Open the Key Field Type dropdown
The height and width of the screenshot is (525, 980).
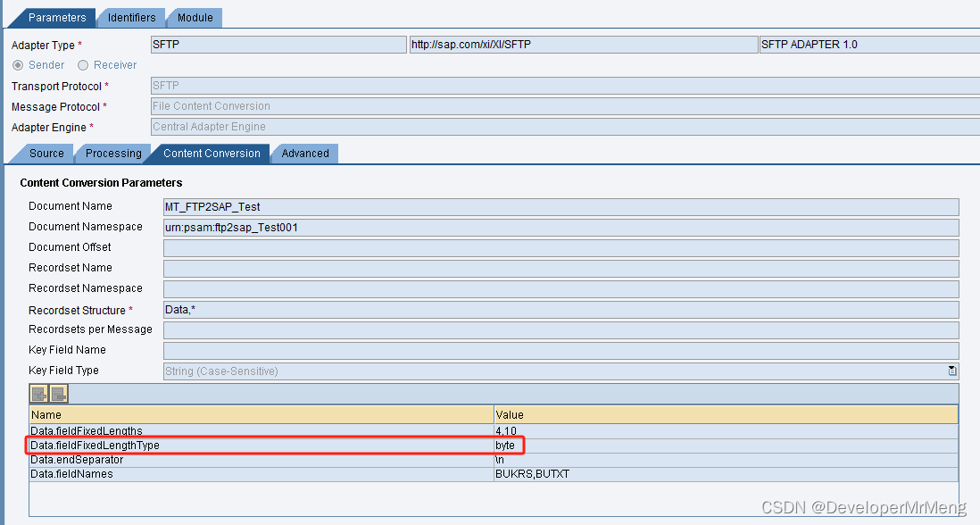tap(951, 370)
